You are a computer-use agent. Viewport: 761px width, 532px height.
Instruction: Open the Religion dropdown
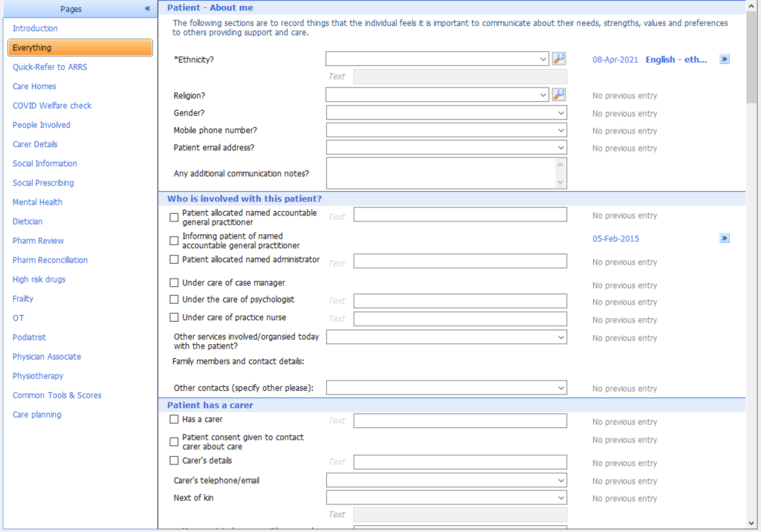(x=437, y=94)
